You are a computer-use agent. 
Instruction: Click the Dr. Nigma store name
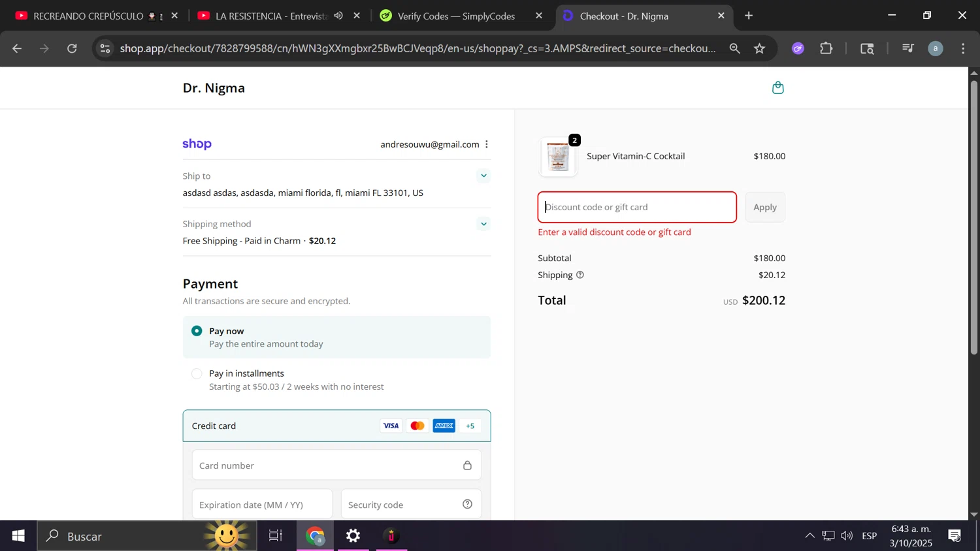pyautogui.click(x=214, y=88)
